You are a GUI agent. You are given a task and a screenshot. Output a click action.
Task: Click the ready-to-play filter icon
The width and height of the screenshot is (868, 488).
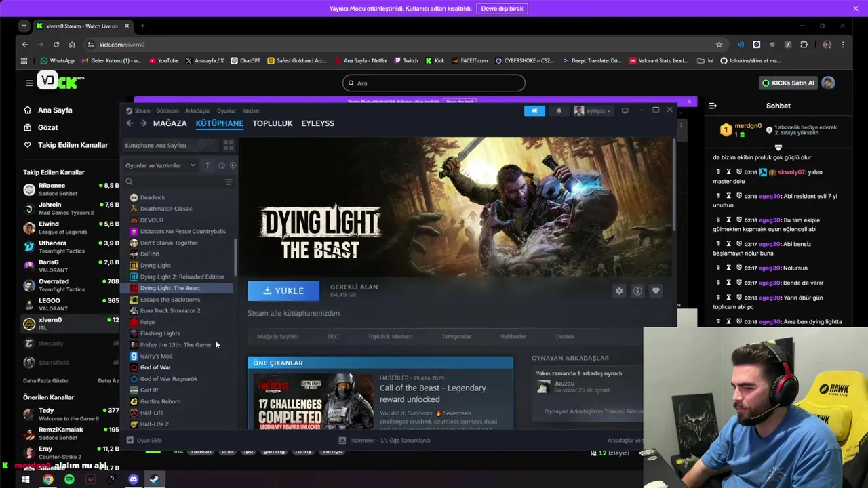pyautogui.click(x=233, y=165)
